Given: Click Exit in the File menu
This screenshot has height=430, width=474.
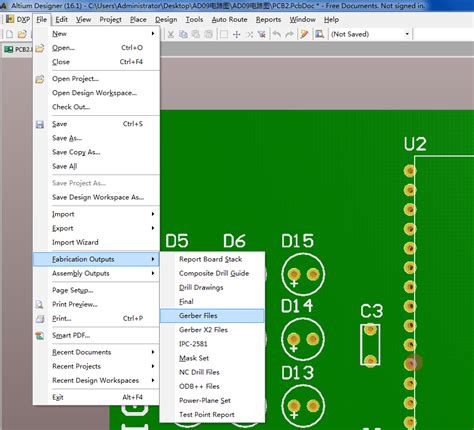Looking at the screenshot, I should click(96, 397).
